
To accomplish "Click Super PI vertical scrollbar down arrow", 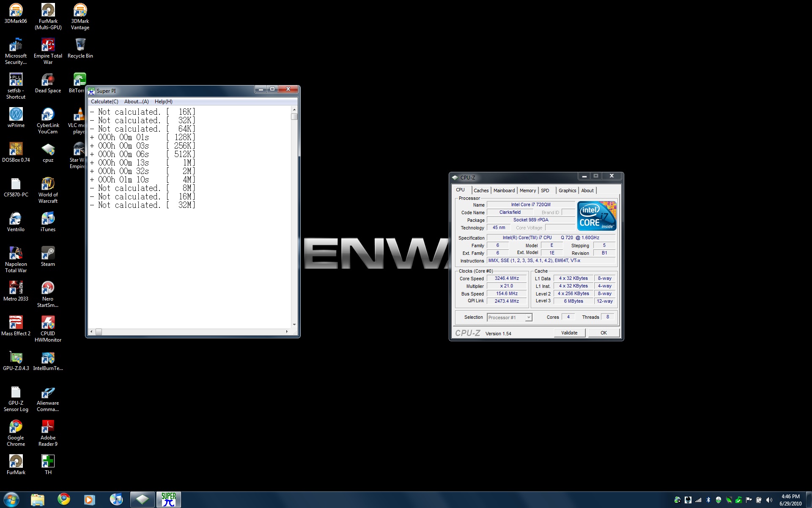I will [294, 325].
